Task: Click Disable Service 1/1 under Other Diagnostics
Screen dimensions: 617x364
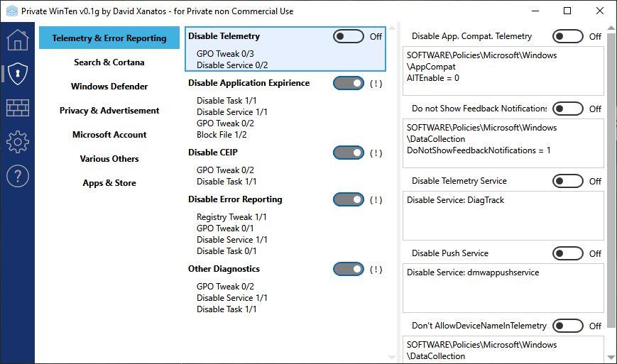Action: (x=231, y=298)
